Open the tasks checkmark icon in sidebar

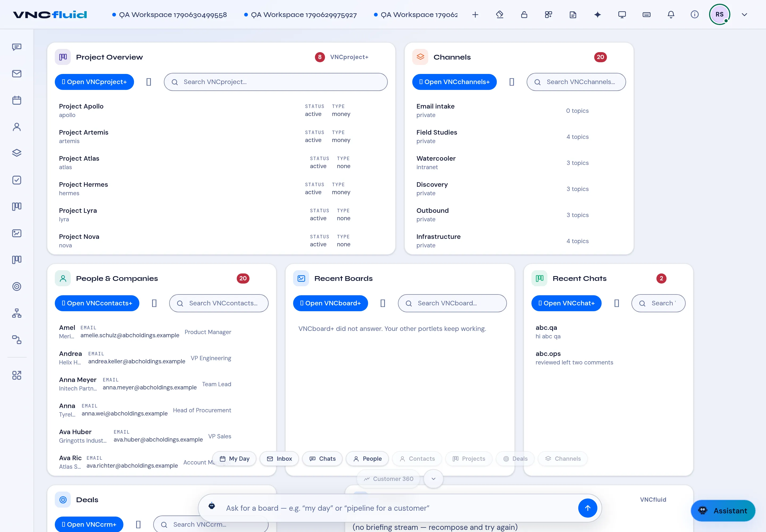coord(17,180)
